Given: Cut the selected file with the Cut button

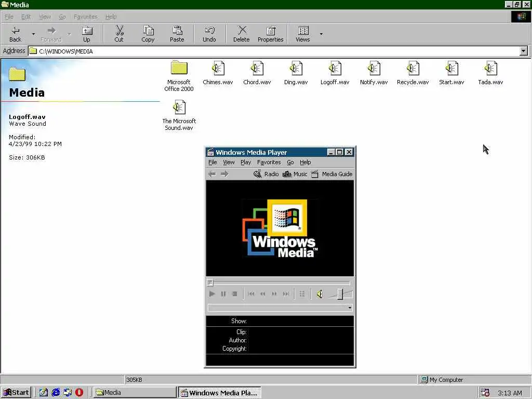Looking at the screenshot, I should click(x=119, y=34).
